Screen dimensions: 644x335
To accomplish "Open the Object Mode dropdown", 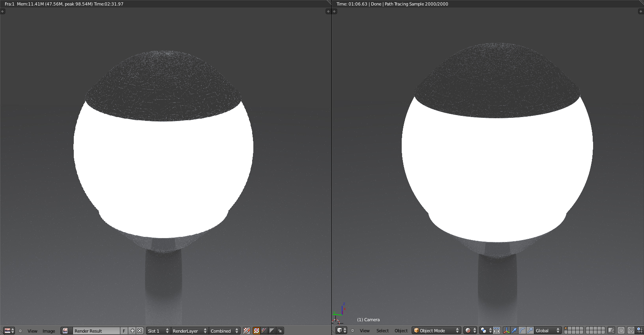I will click(x=436, y=330).
